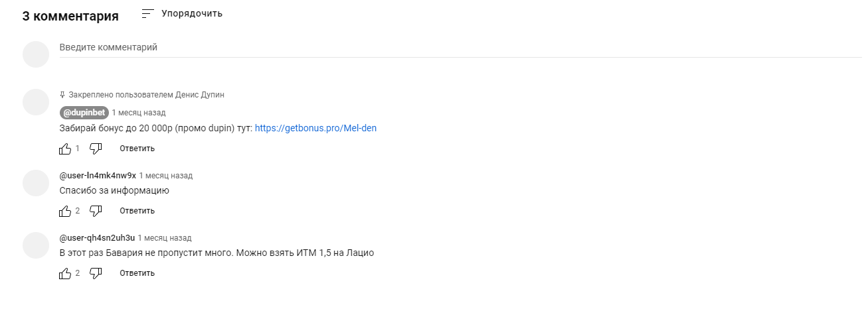Open the @user-ln4mk4nw9x profile name
868x309 pixels.
98,176
